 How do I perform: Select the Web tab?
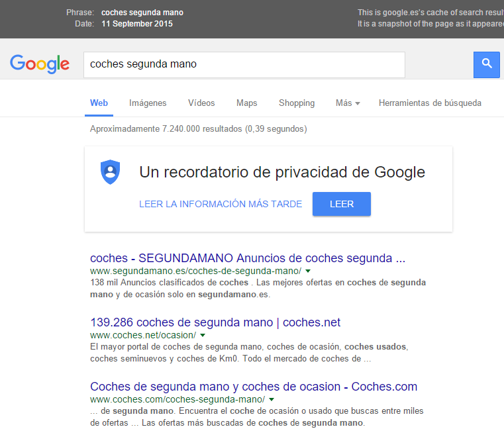99,103
